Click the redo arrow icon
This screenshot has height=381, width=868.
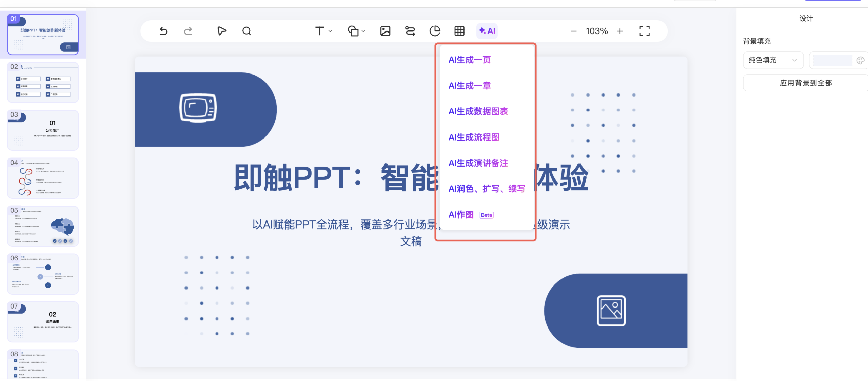(x=188, y=31)
